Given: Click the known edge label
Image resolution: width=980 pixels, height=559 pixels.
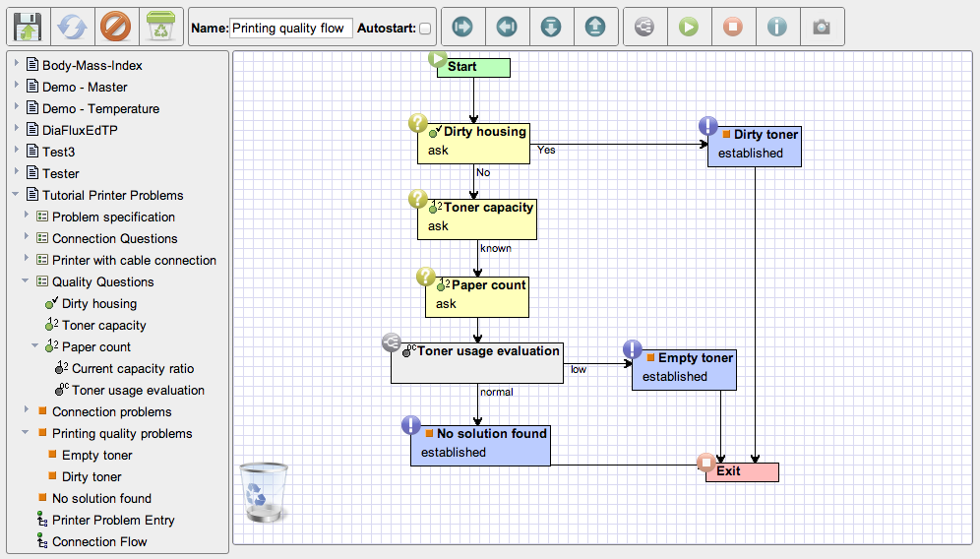Looking at the screenshot, I should tap(496, 248).
